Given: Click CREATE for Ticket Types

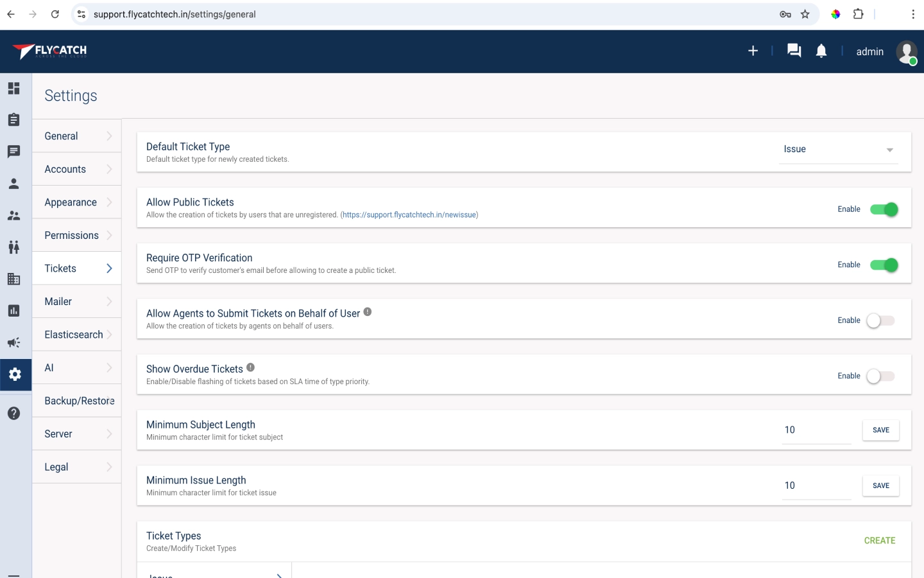Looking at the screenshot, I should click(x=880, y=541).
